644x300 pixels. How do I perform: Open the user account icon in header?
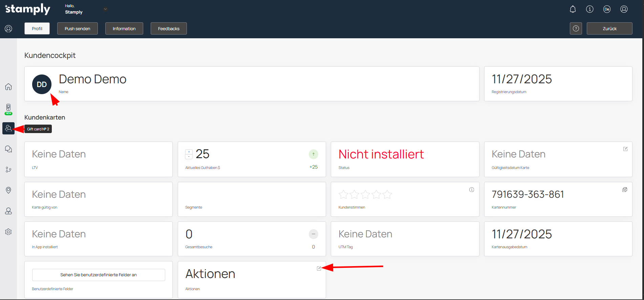click(x=624, y=9)
